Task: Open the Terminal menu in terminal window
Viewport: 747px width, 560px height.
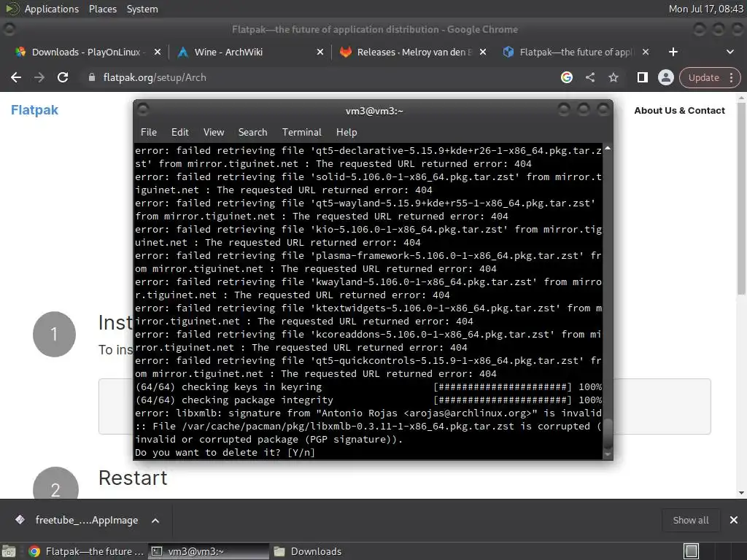Action: pos(301,133)
